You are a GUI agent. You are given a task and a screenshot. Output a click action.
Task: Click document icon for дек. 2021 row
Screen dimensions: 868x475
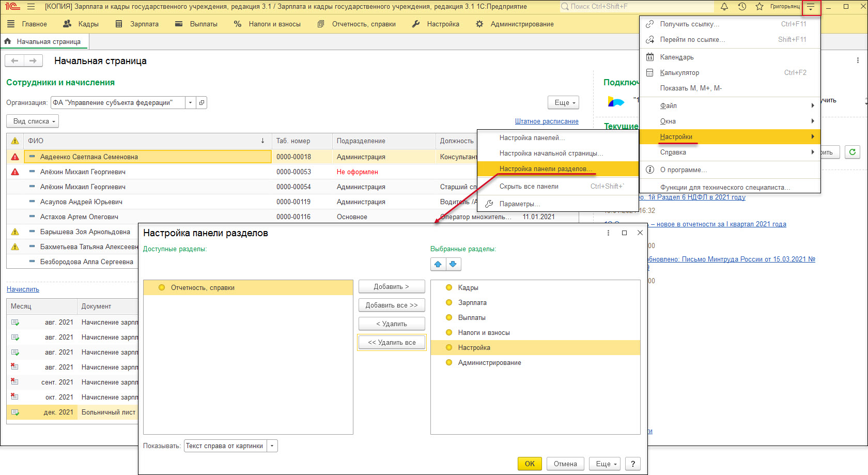point(15,412)
